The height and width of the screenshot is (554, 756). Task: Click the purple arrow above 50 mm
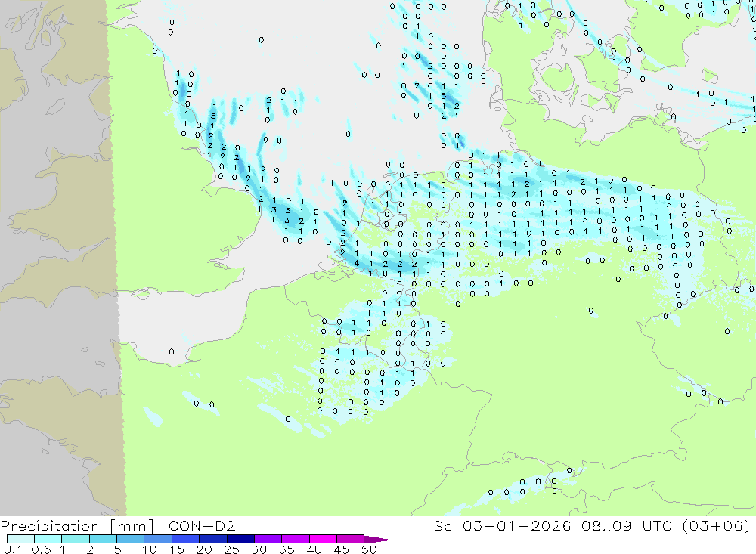tap(378, 540)
